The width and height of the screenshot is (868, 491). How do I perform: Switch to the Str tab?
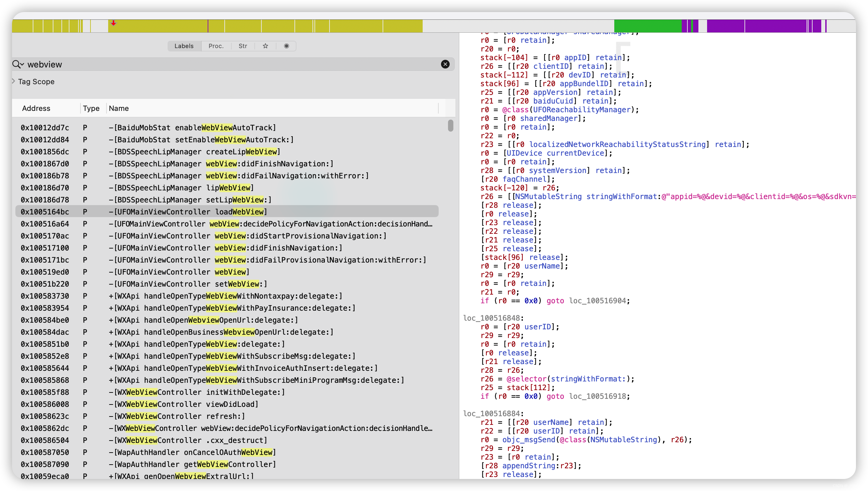pyautogui.click(x=243, y=46)
